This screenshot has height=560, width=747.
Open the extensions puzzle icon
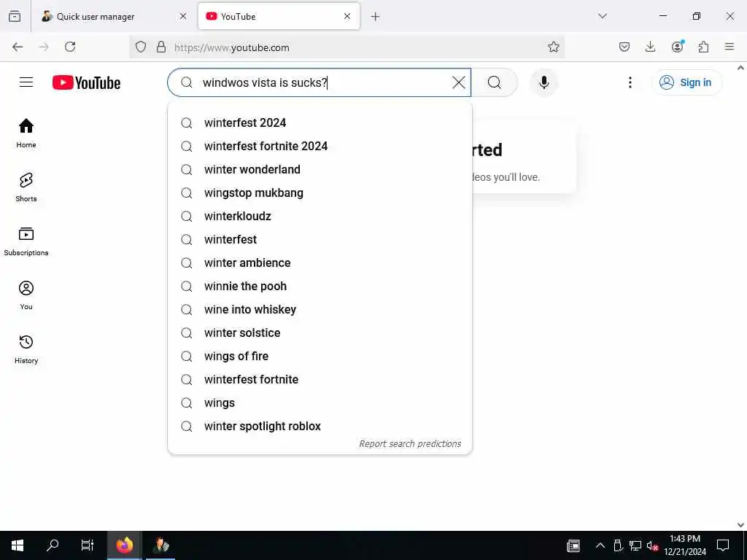click(x=703, y=47)
